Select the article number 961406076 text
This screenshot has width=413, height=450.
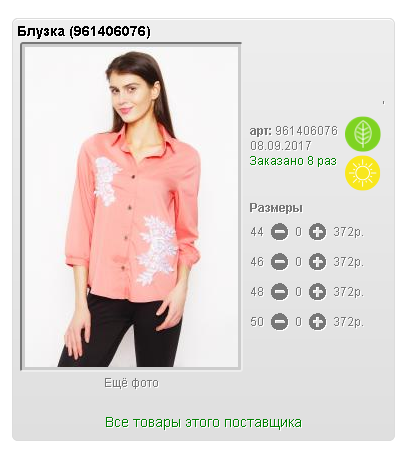306,131
